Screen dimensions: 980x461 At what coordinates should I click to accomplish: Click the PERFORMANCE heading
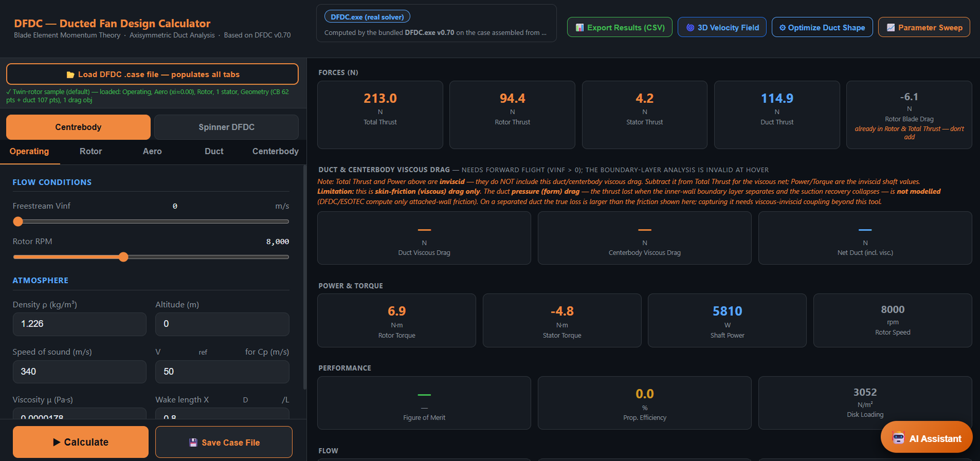[x=345, y=368]
